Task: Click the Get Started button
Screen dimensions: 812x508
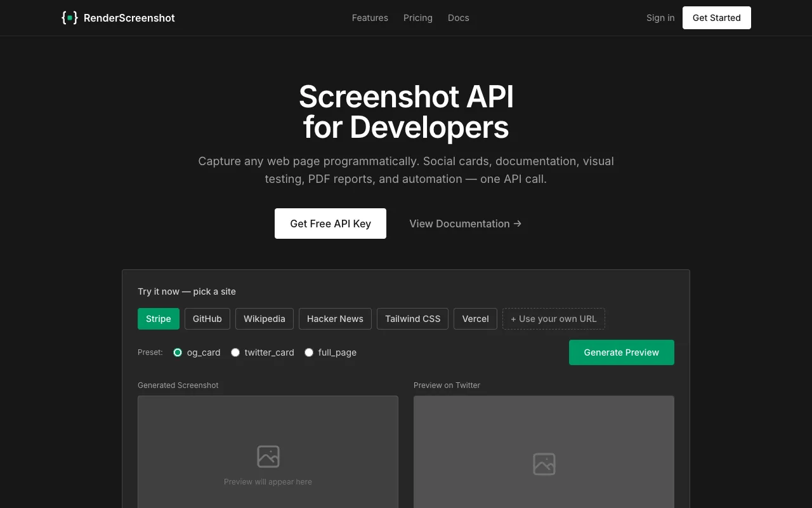Action: 717,18
